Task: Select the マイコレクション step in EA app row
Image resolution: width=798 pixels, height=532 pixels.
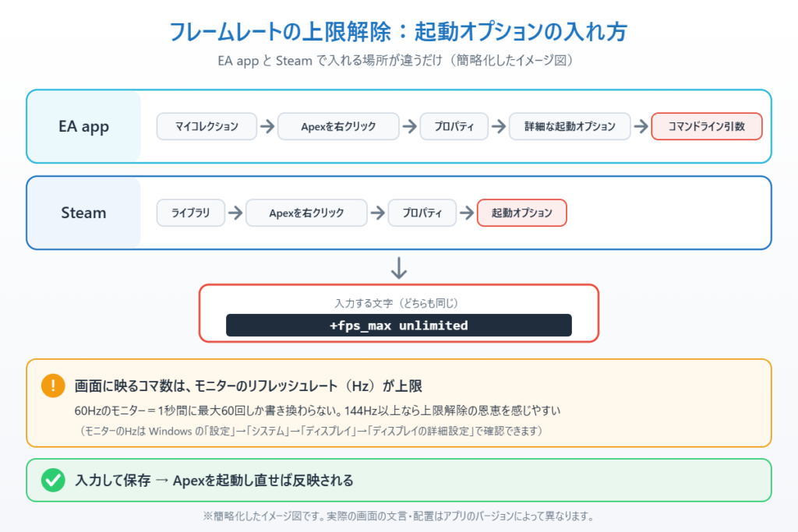Action: pyautogui.click(x=207, y=126)
